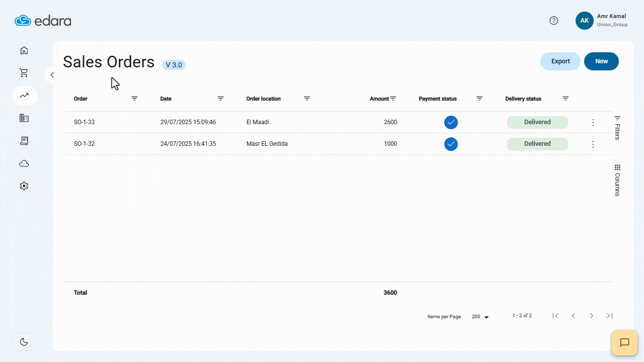This screenshot has height=362, width=644.
Task: Open the three-dot menu on SO-1-32 row
Action: [593, 144]
